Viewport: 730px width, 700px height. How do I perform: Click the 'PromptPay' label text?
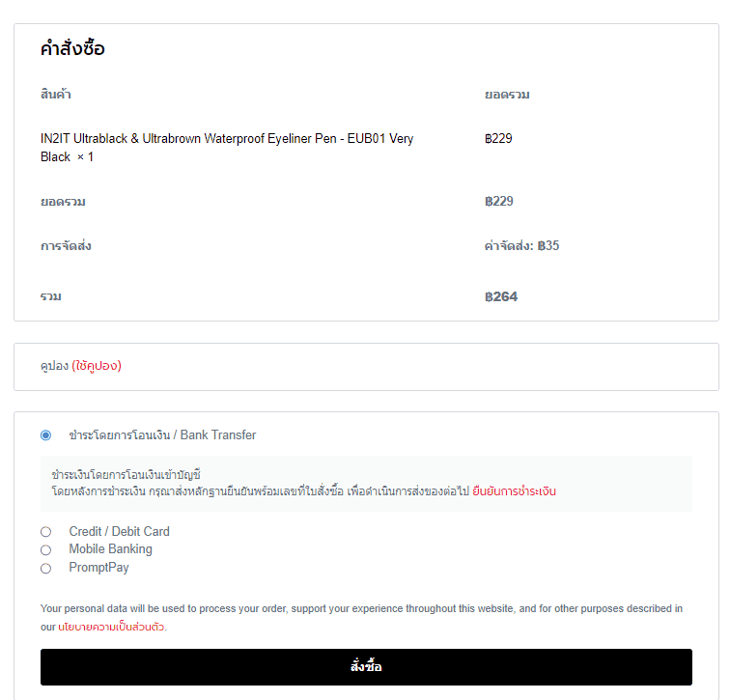pyautogui.click(x=98, y=568)
